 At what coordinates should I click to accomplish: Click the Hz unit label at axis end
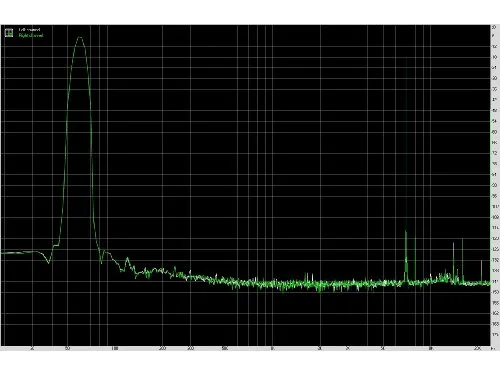[x=493, y=349]
